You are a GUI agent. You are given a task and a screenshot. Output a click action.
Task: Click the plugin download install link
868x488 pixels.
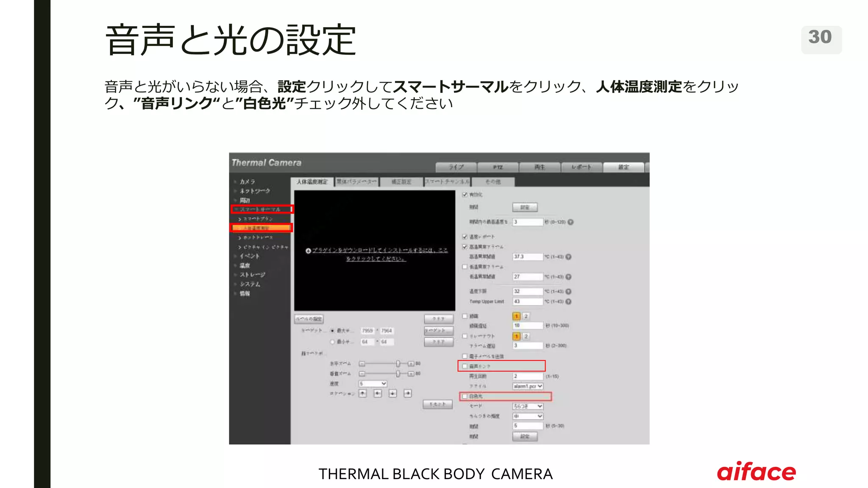coord(380,254)
